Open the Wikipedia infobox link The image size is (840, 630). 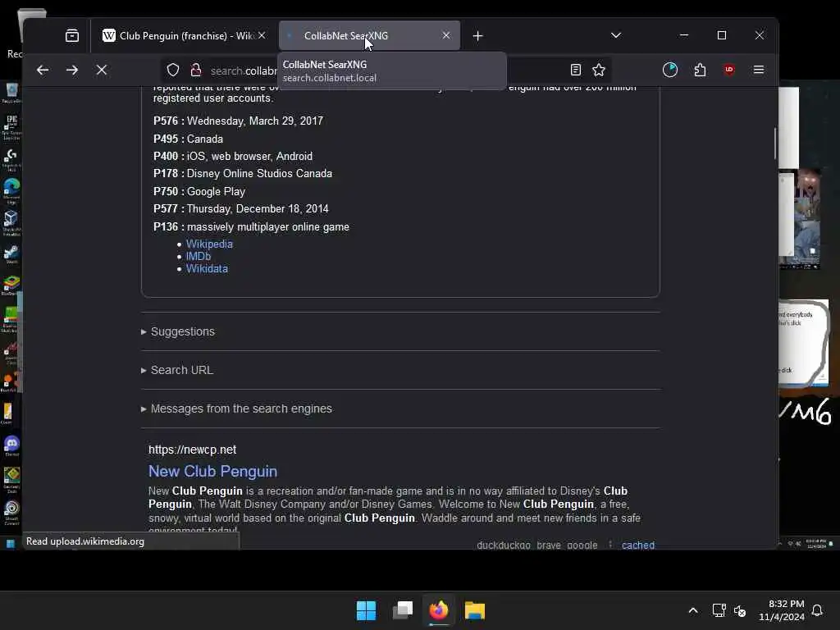pyautogui.click(x=209, y=244)
